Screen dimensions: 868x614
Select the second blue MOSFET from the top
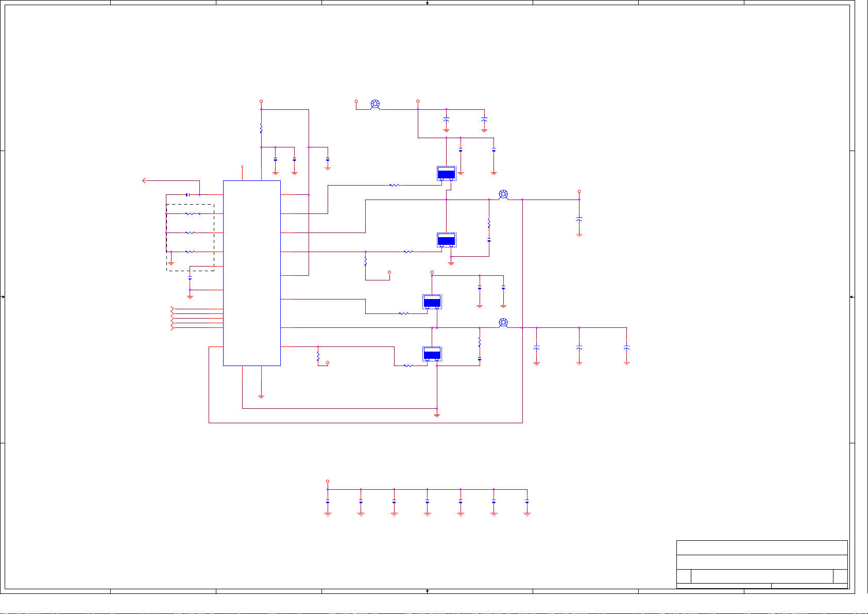tap(446, 240)
